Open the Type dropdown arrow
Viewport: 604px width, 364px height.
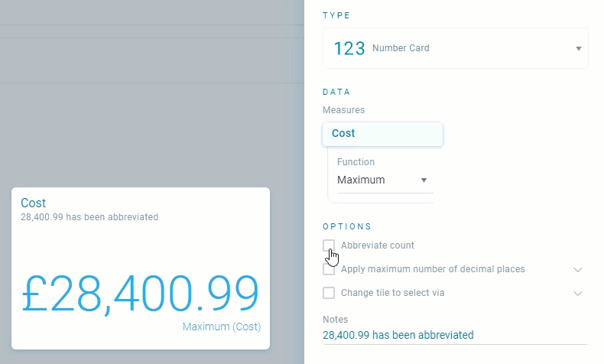click(x=578, y=48)
